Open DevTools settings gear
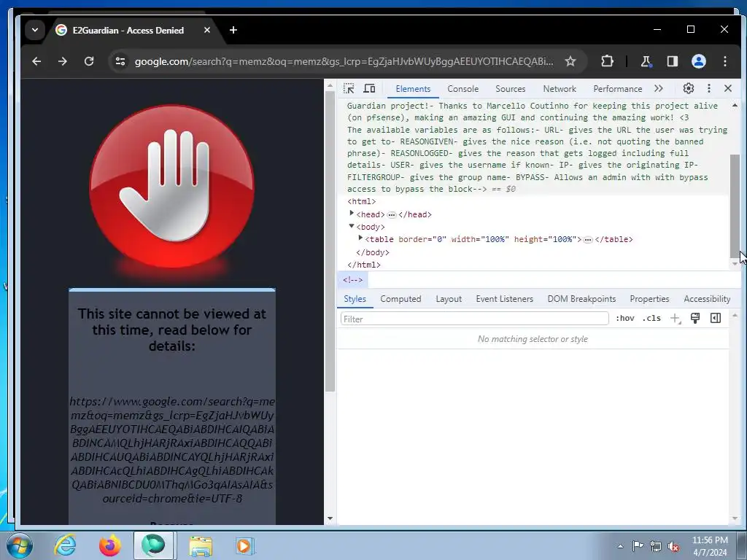The width and height of the screenshot is (747, 560). (x=689, y=88)
